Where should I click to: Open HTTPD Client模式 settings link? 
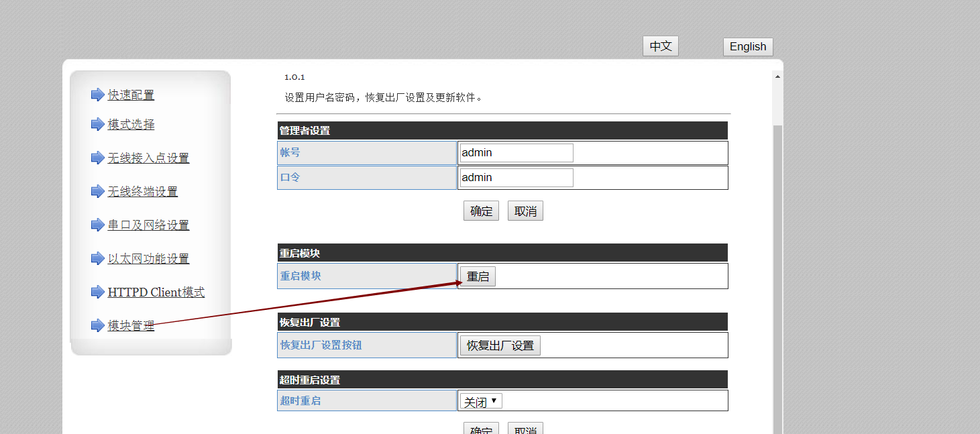tap(156, 292)
